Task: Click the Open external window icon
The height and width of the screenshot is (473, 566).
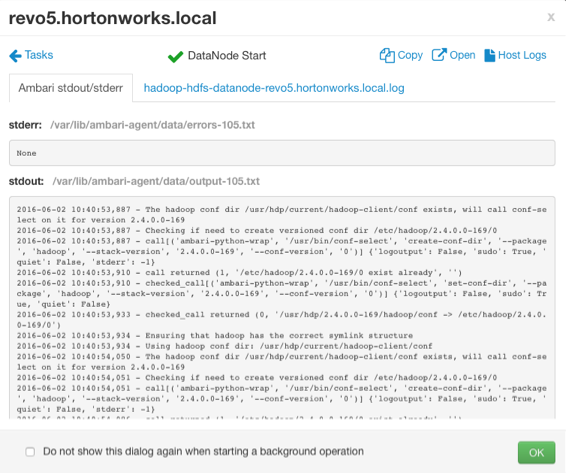Action: click(439, 55)
